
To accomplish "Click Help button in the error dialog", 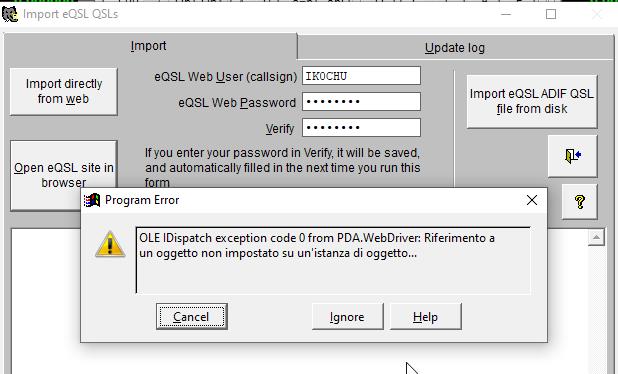I will [x=425, y=316].
